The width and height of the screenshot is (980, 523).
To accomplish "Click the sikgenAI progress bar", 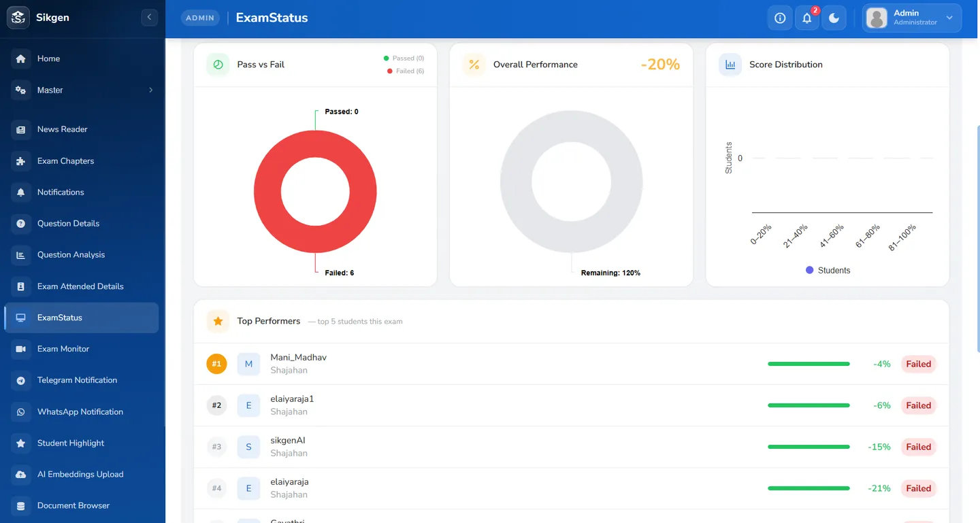I will pos(808,447).
